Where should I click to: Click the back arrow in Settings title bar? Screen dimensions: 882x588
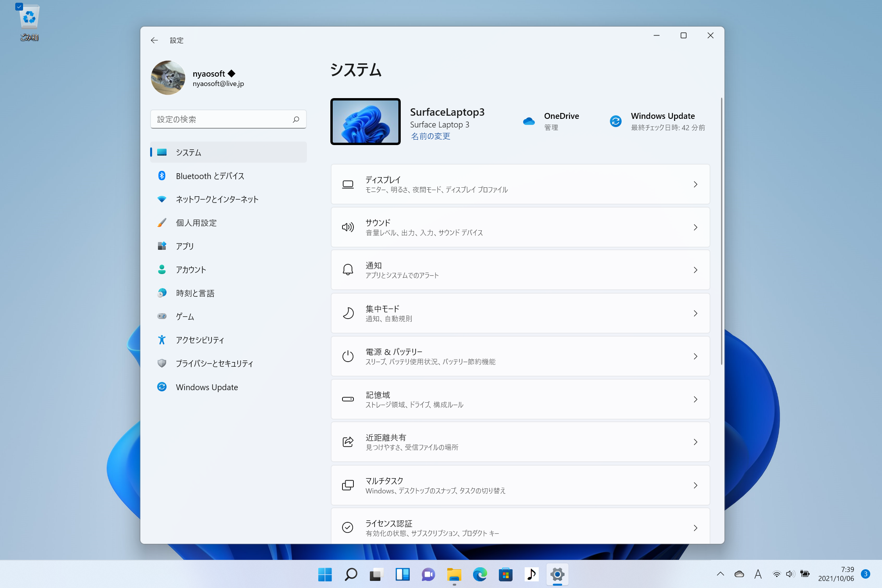point(154,40)
